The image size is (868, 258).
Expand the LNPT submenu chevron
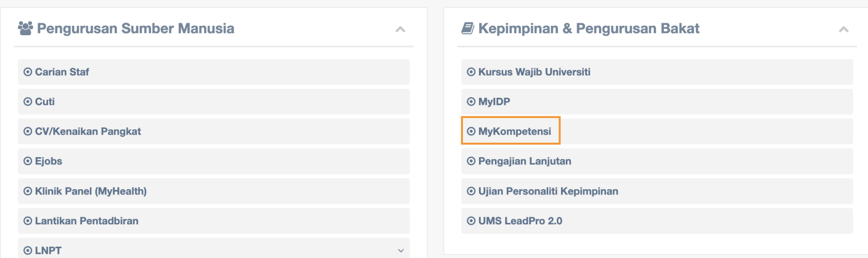click(401, 251)
